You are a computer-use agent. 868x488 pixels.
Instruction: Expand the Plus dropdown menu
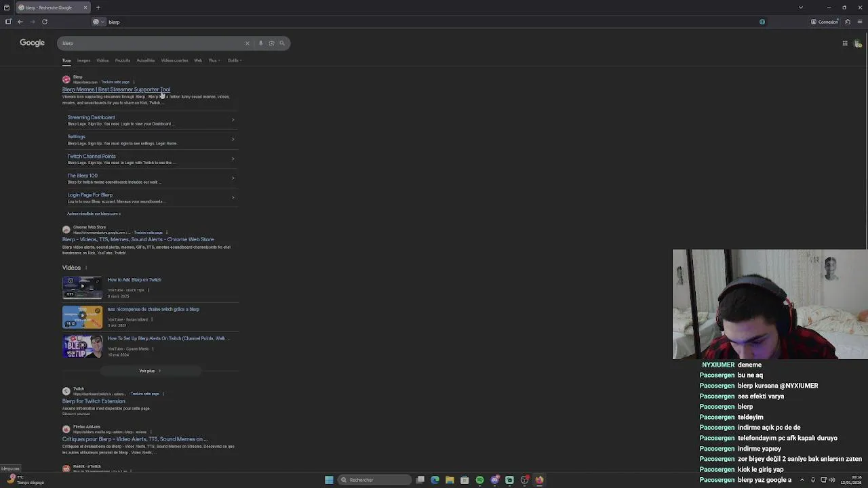point(213,60)
